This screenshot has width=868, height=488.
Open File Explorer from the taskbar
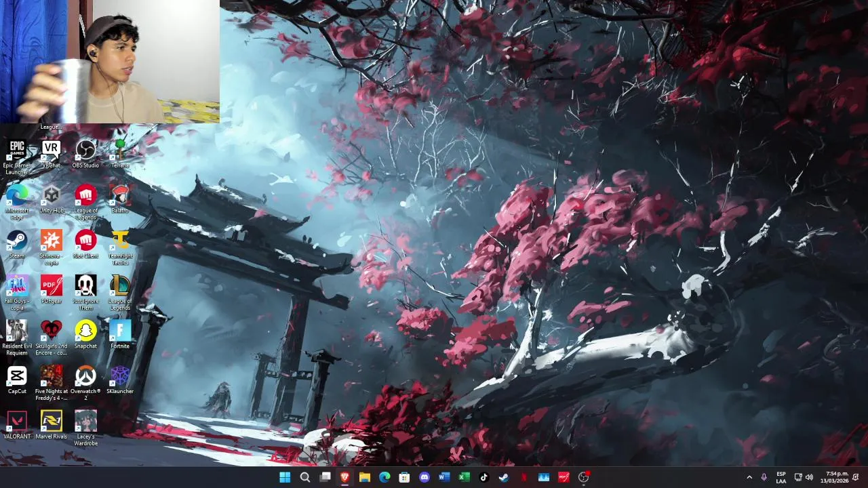click(364, 477)
